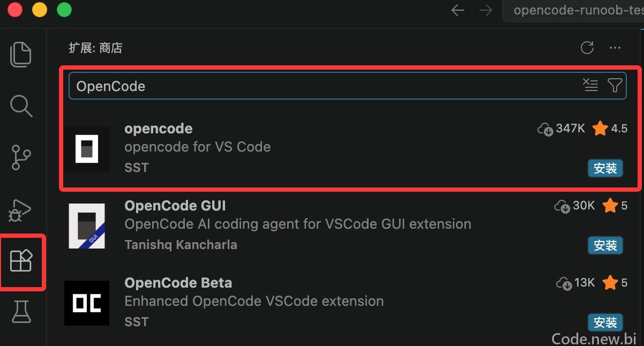Open the Search view in activity bar

click(21, 106)
